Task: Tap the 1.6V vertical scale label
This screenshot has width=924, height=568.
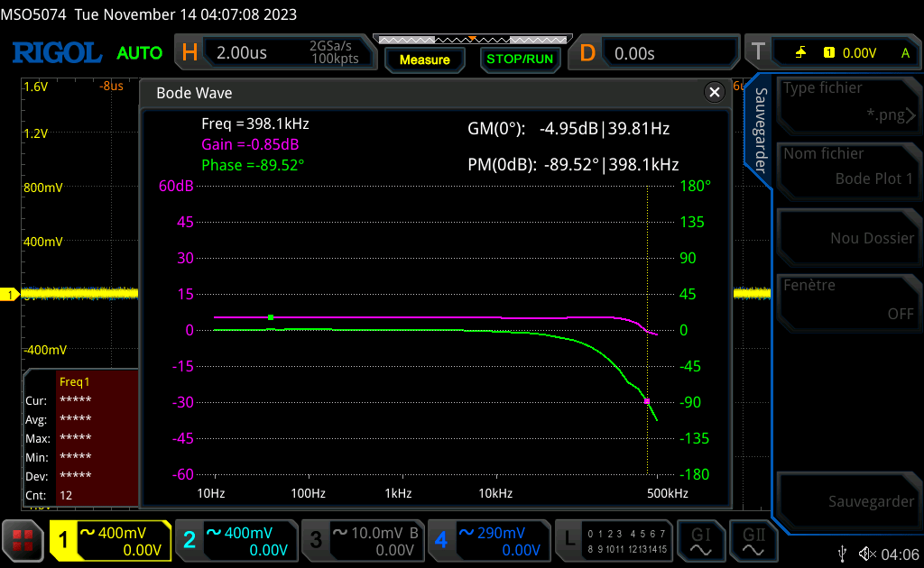Action: tap(35, 87)
